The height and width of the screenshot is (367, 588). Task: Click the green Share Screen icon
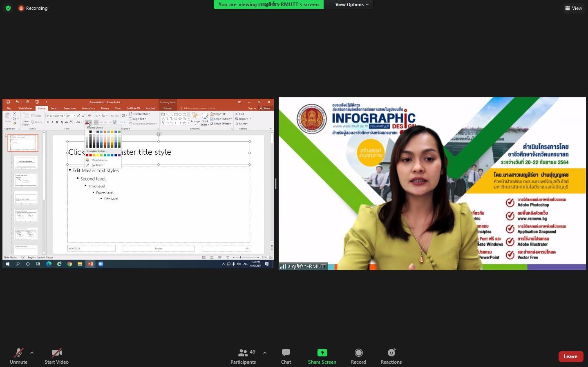pos(322,353)
